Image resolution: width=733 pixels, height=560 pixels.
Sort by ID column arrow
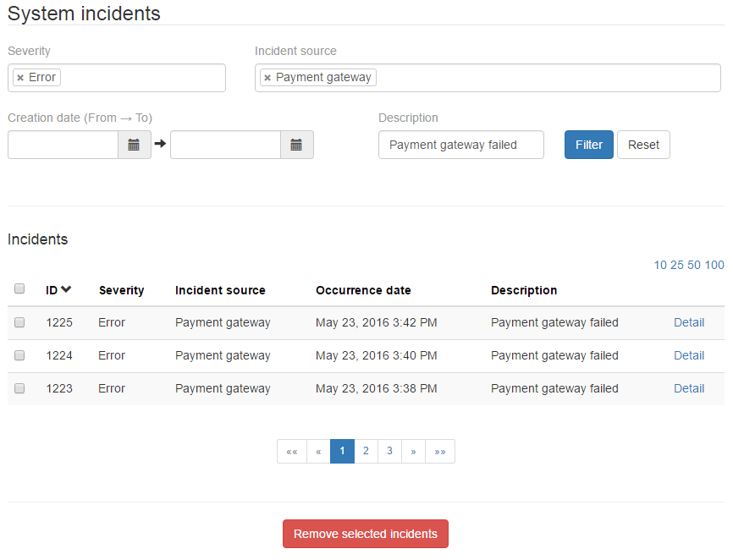66,289
